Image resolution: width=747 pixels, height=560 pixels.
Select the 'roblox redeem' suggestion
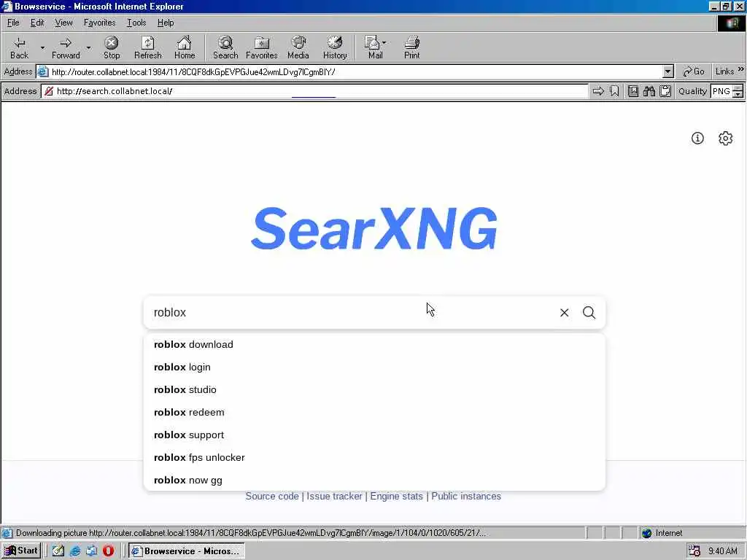pos(374,413)
